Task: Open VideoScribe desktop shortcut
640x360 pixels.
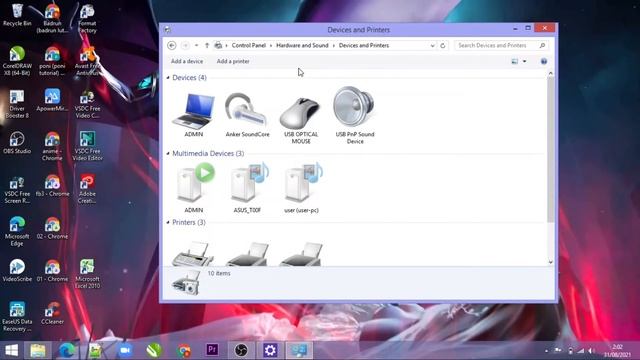Action: (x=17, y=271)
